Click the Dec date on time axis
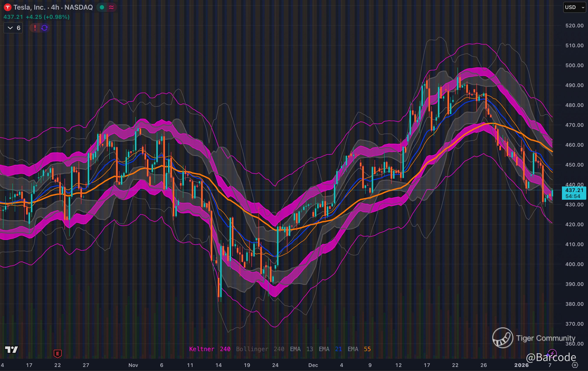This screenshot has height=371, width=588. [313, 365]
